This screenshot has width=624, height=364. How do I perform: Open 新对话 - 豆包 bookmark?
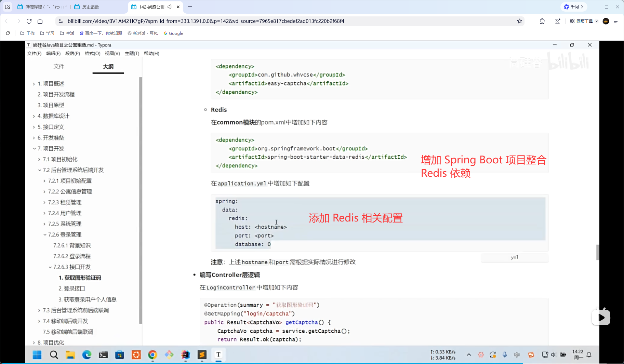coord(143,33)
